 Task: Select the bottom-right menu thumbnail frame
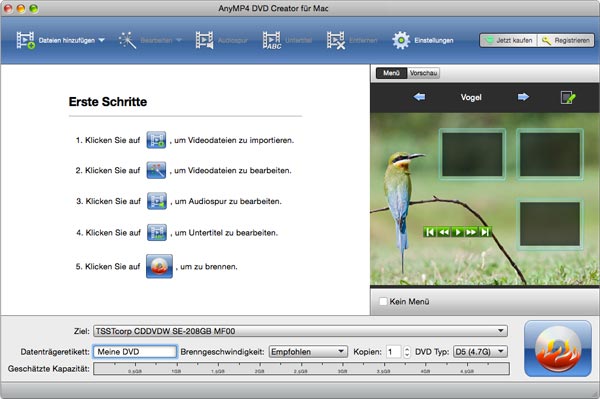(x=550, y=224)
